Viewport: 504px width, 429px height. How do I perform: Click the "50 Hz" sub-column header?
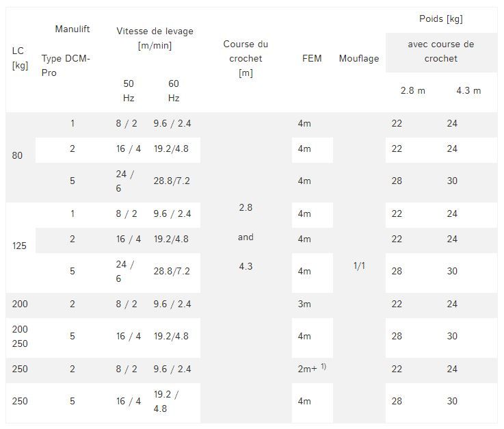pos(129,90)
